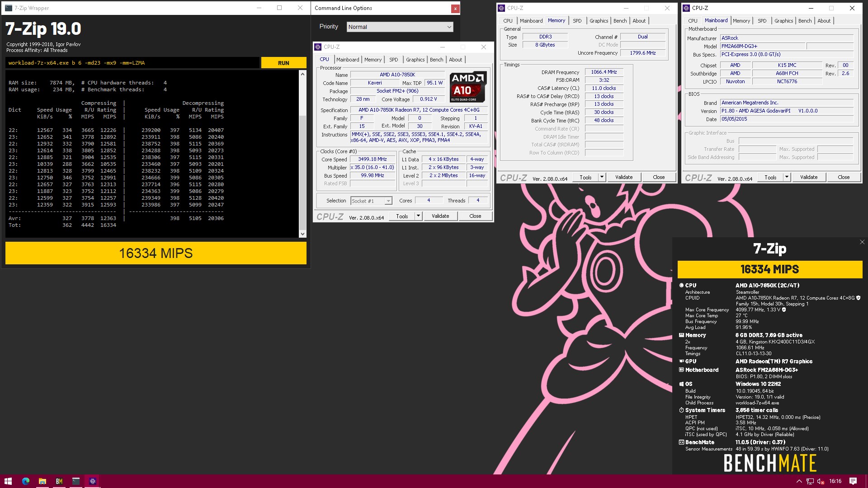Expand Tools dropdown arrow in CPU-Z Mainboard window
The width and height of the screenshot is (868, 488).
click(787, 177)
